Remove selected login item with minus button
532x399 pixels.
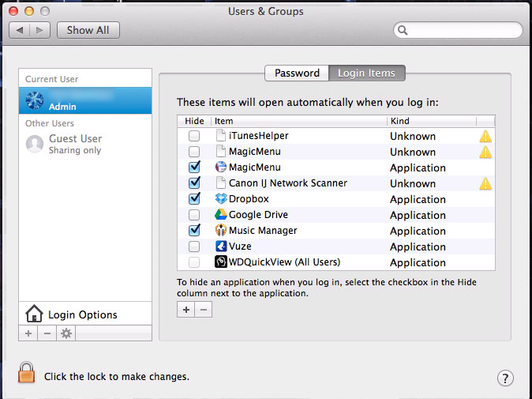(204, 310)
